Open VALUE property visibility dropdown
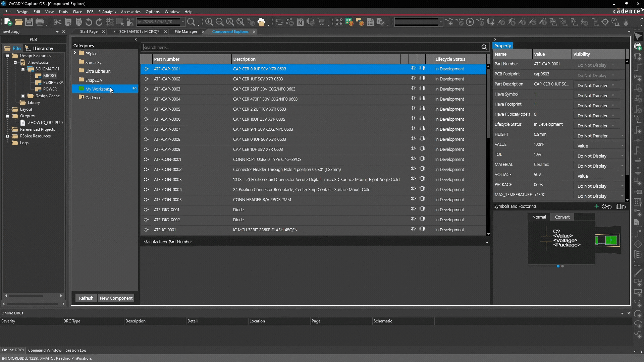This screenshot has width=644, height=362. [622, 146]
